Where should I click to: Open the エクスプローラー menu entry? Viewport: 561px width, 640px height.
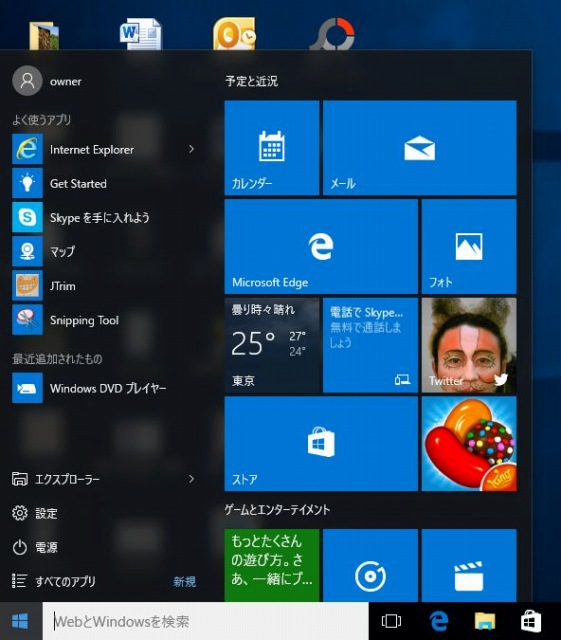coord(104,478)
